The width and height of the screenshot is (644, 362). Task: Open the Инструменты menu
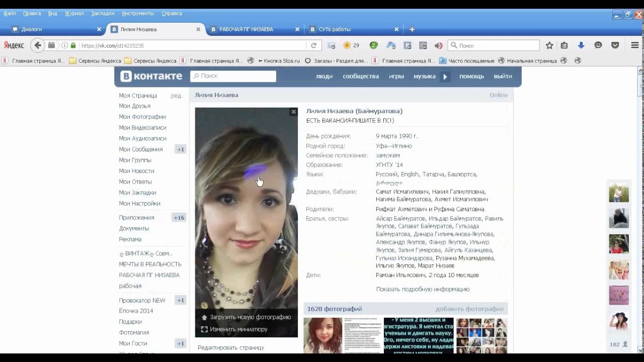[138, 13]
